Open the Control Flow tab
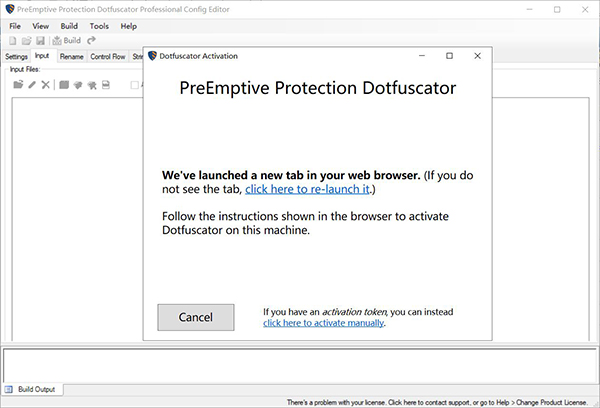The image size is (600, 408). (108, 57)
